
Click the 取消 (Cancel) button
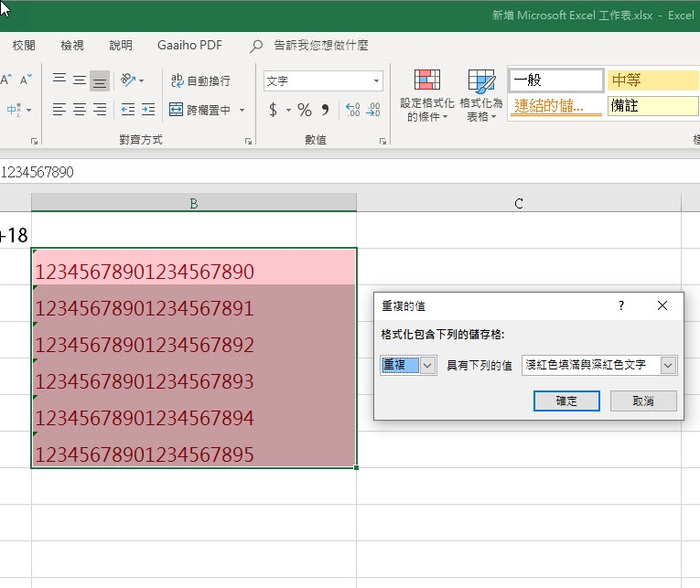pos(643,401)
